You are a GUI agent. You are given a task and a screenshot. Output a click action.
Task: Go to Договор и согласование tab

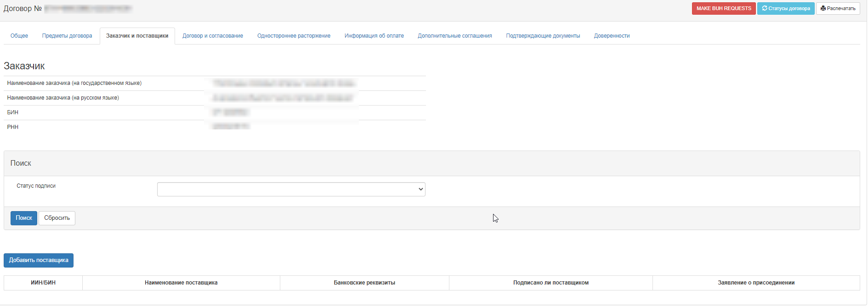point(213,36)
